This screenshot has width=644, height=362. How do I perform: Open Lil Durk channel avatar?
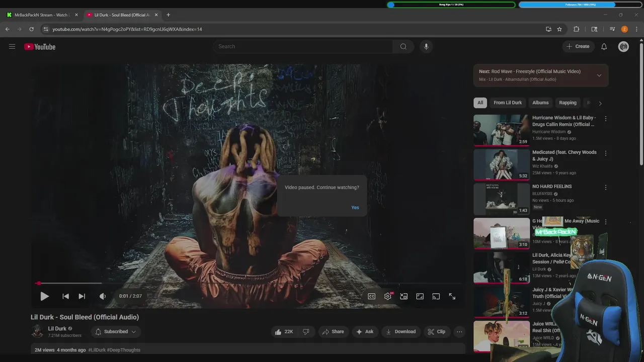37,331
